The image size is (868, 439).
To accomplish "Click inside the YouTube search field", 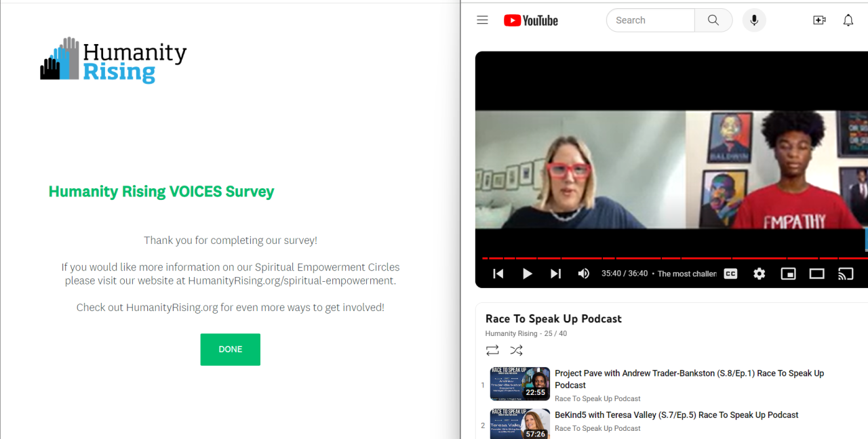I will click(x=651, y=20).
